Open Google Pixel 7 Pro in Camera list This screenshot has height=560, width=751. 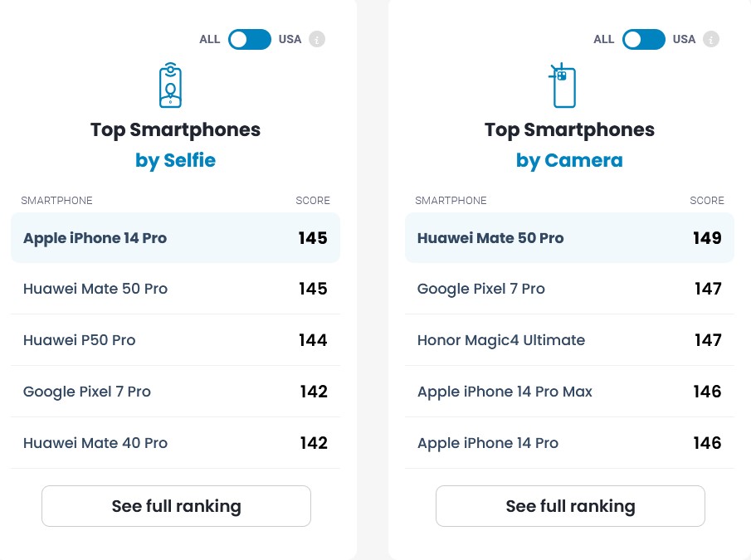481,289
